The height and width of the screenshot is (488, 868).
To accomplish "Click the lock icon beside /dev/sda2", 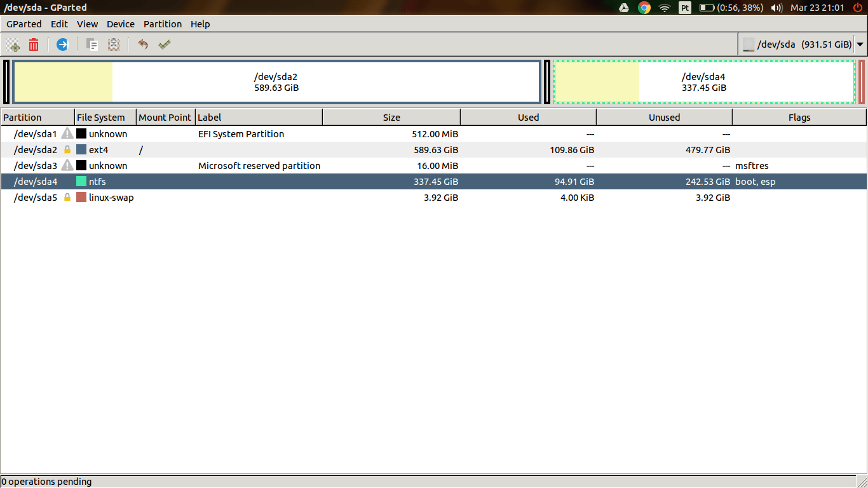I will point(67,149).
